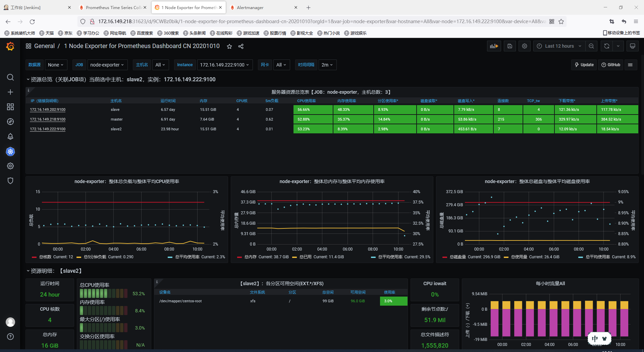Open the 172.16.149.222:9100 host link in table
The width and height of the screenshot is (644, 352).
[x=48, y=129]
